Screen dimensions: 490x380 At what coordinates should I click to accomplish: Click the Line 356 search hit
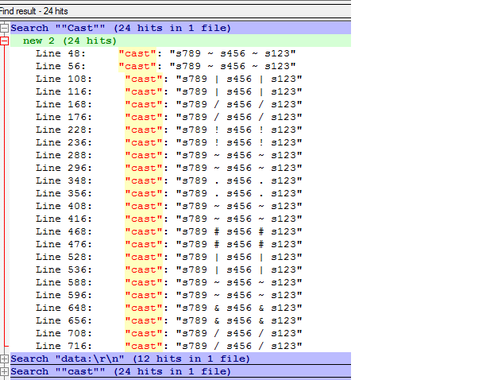169,193
